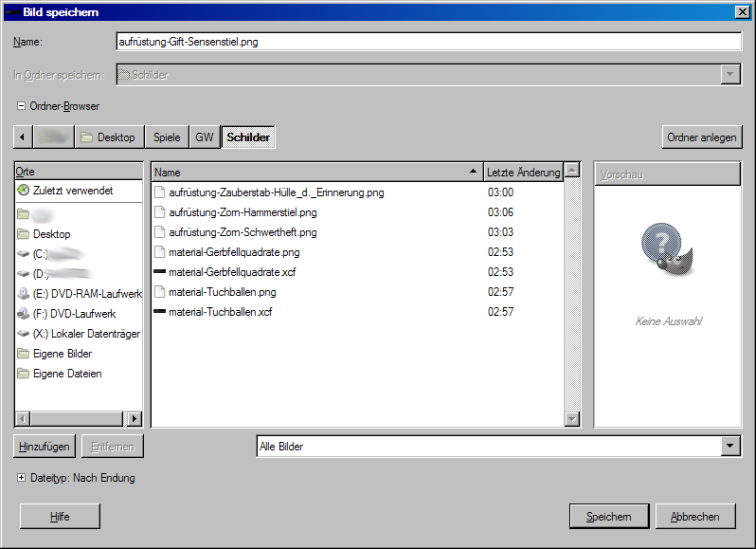Open the (E:) DVD-RAM-Laufwerk drive
This screenshot has width=756, height=549.
[86, 294]
